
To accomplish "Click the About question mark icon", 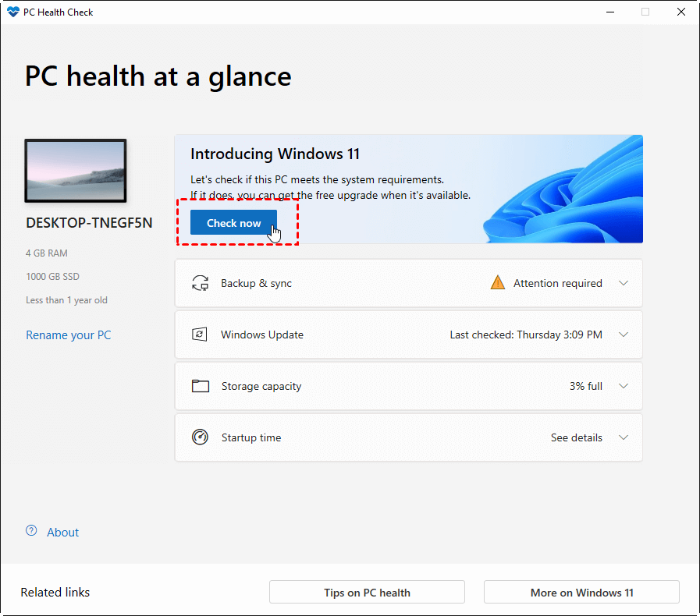I will [31, 531].
